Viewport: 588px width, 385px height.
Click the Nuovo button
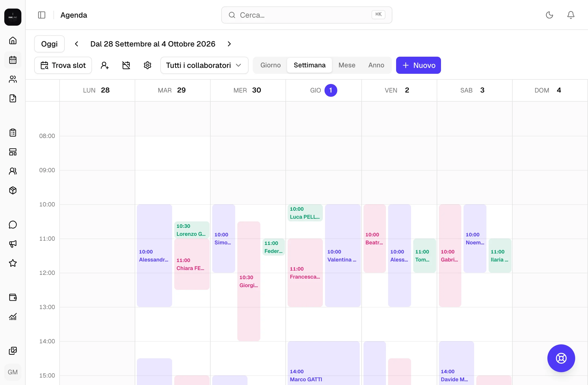click(x=419, y=65)
